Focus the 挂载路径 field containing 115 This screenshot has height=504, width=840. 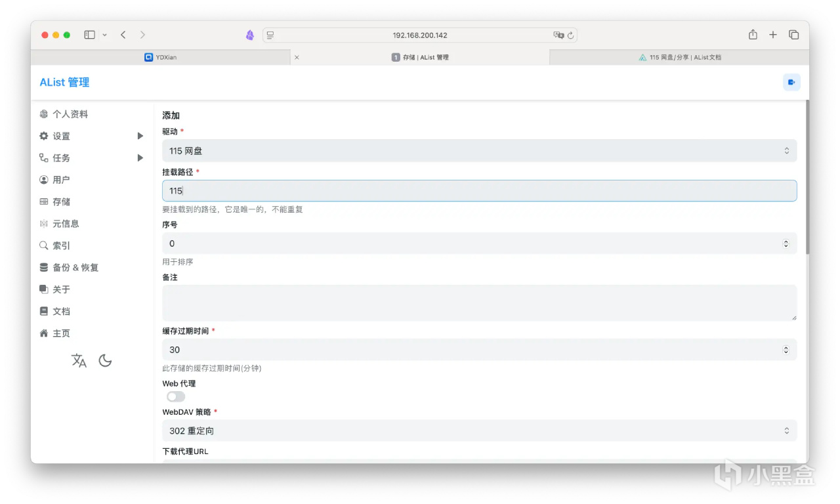point(480,191)
